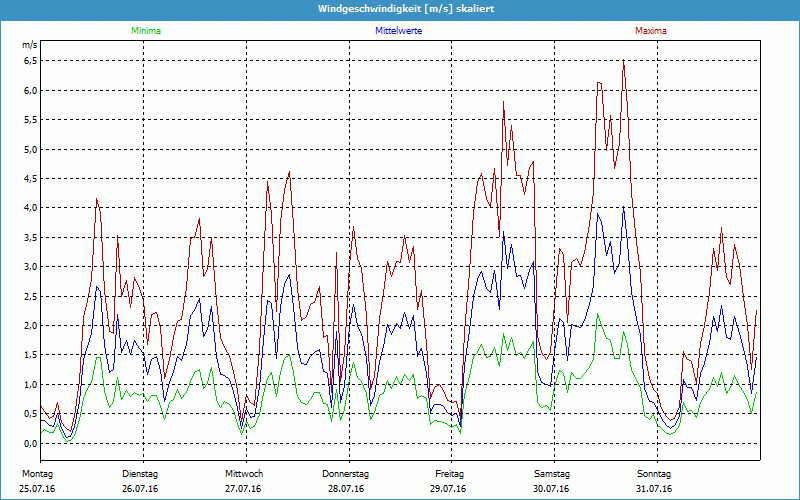The image size is (800, 500).
Task: Select the blue 'Mittelwerte' legend label
Action: tap(398, 31)
